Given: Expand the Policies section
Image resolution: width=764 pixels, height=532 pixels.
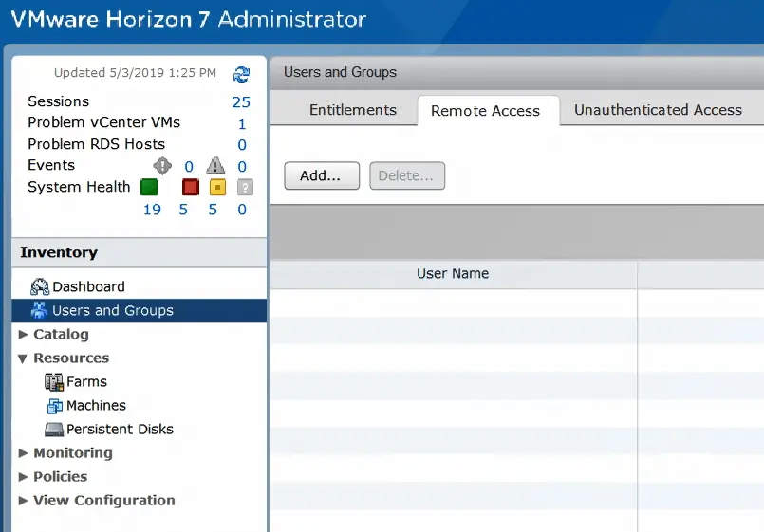Looking at the screenshot, I should pos(23,476).
